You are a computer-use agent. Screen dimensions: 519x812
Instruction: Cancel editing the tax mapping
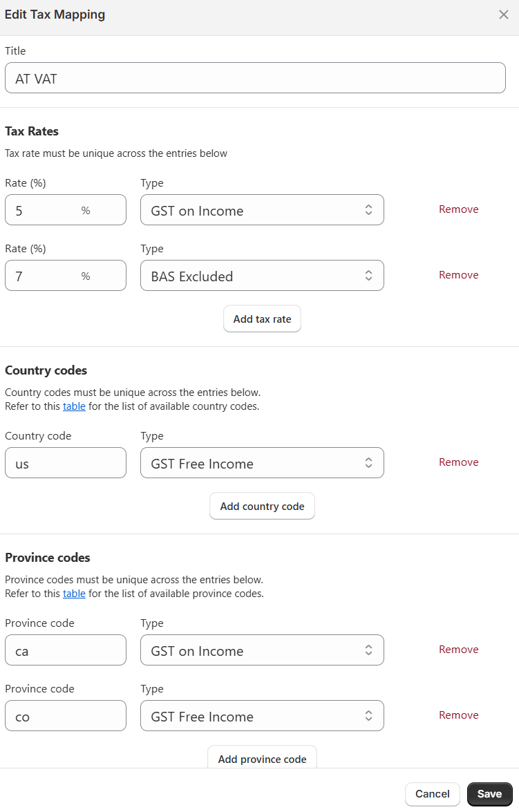point(432,794)
